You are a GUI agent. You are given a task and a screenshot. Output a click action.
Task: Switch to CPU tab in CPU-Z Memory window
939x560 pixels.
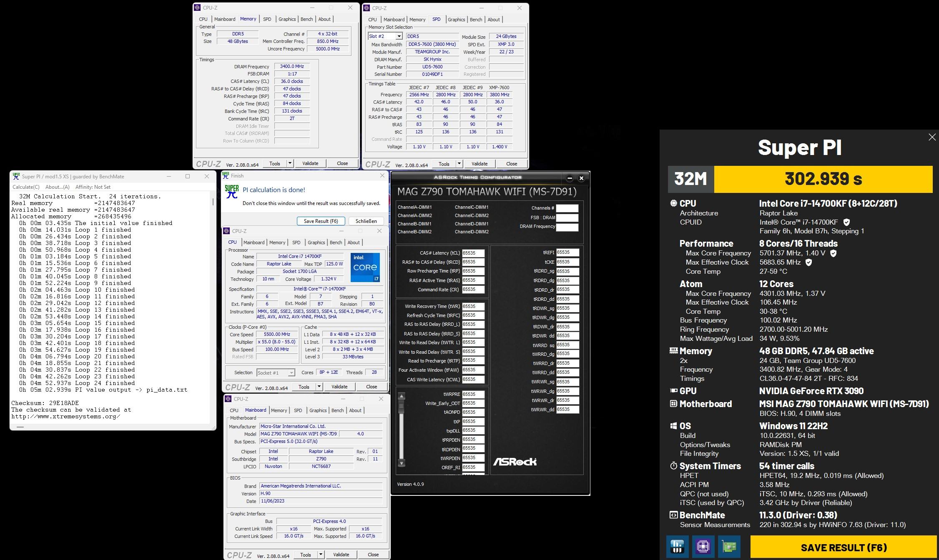203,19
